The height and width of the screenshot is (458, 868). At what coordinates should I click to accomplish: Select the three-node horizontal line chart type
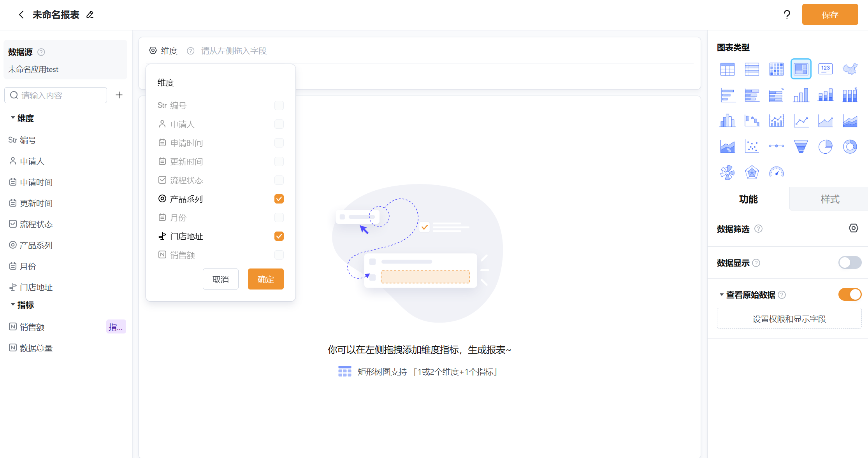(x=776, y=146)
